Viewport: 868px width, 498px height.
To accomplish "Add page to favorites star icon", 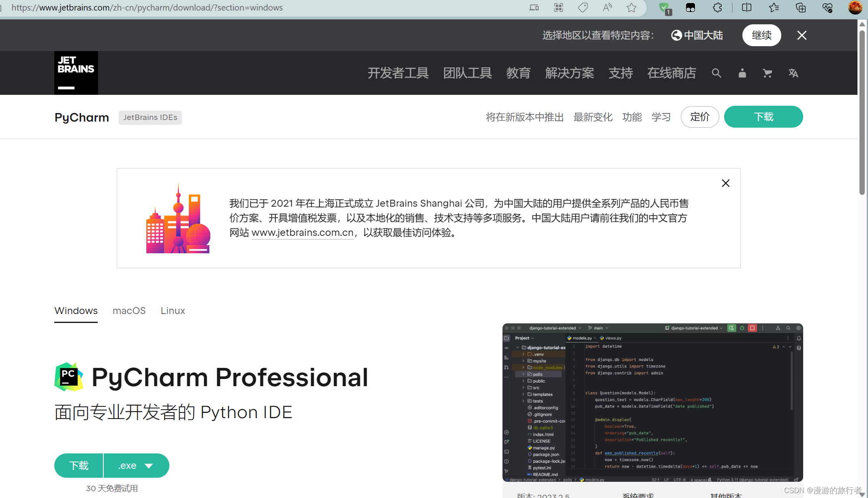I will pyautogui.click(x=631, y=8).
